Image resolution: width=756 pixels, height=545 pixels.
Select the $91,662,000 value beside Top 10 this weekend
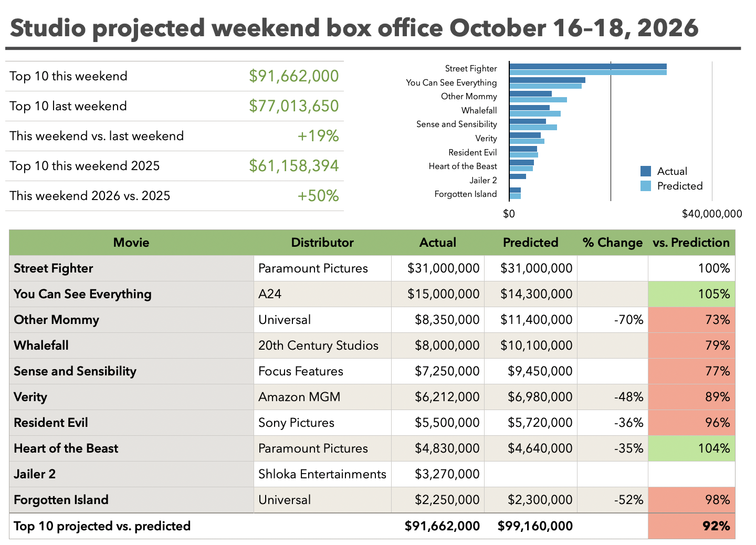pos(294,76)
